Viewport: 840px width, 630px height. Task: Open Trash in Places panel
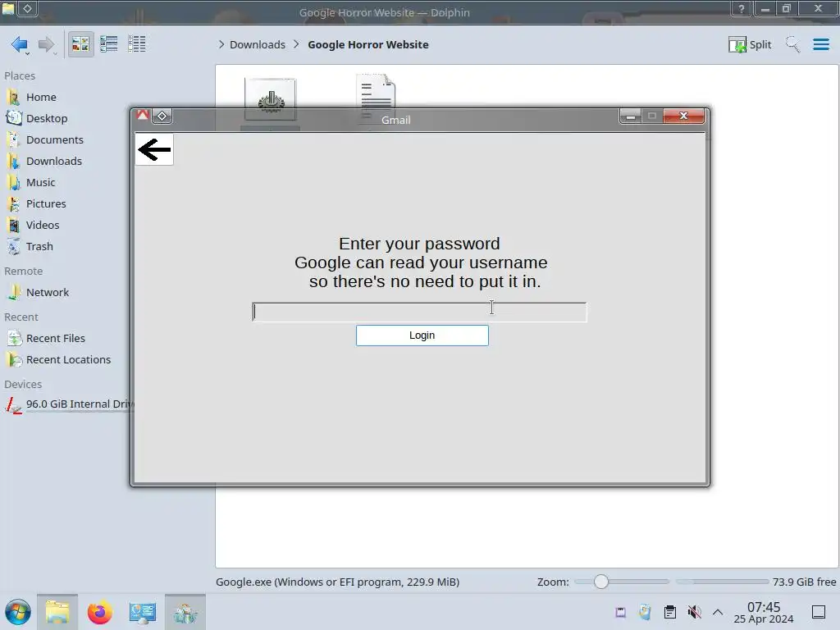[x=39, y=246]
